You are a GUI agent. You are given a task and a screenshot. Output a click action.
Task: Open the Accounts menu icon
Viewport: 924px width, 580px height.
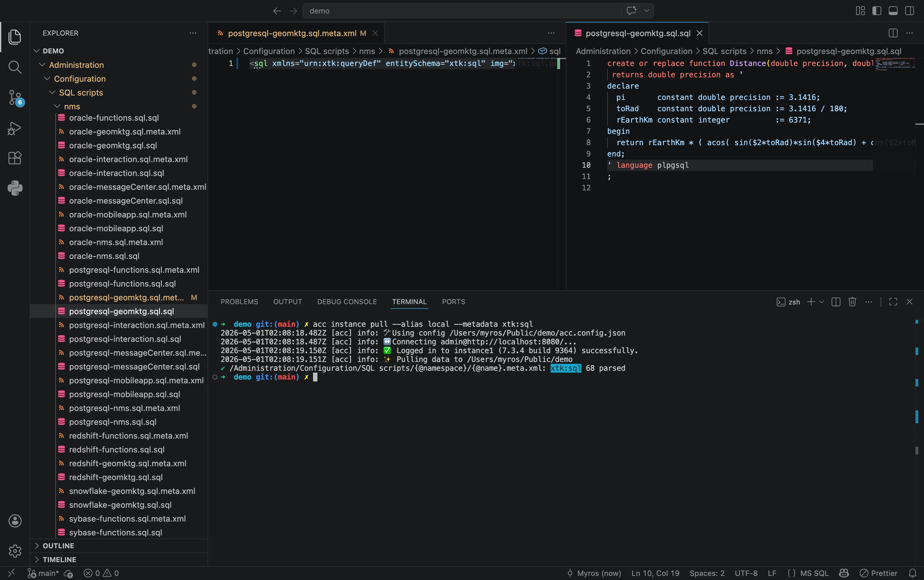click(14, 521)
